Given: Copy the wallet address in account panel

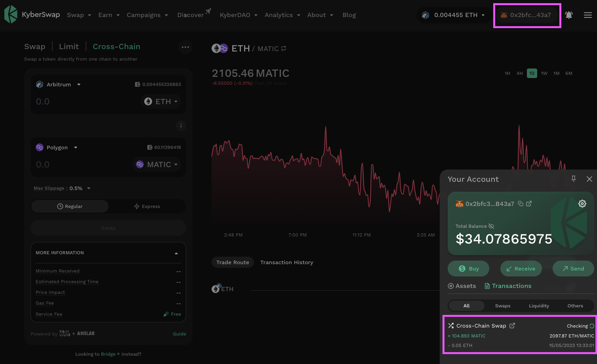Looking at the screenshot, I should coord(521,204).
